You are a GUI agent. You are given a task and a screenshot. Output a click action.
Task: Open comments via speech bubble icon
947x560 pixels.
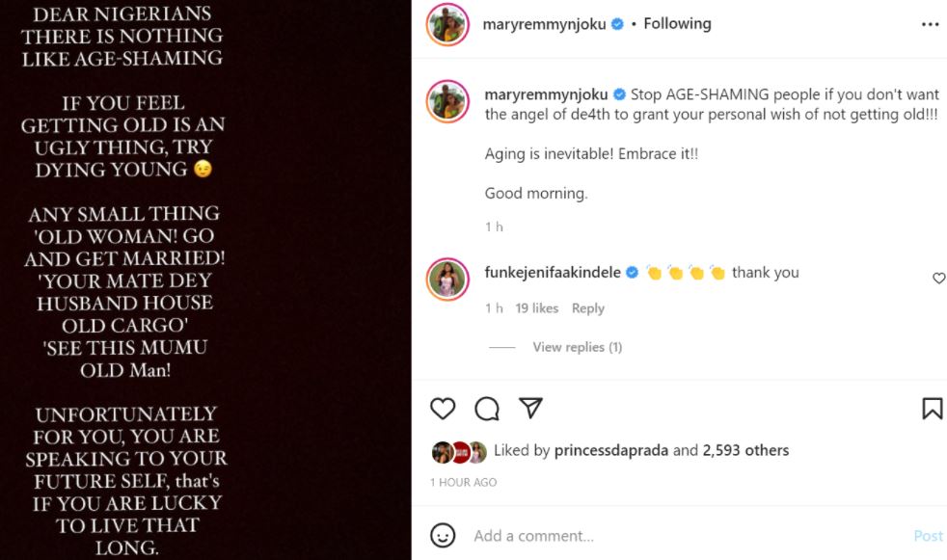coord(487,409)
